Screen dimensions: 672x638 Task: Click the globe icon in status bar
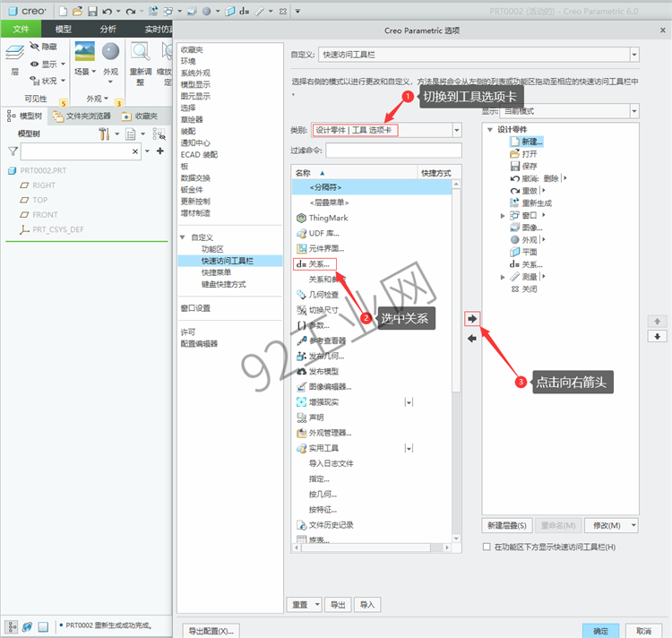pyautogui.click(x=28, y=627)
